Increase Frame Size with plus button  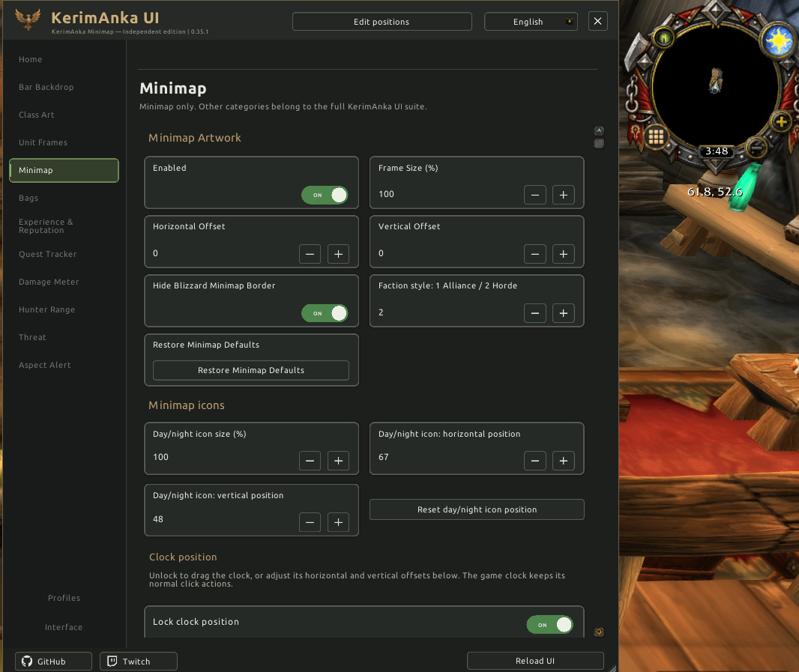(x=563, y=195)
